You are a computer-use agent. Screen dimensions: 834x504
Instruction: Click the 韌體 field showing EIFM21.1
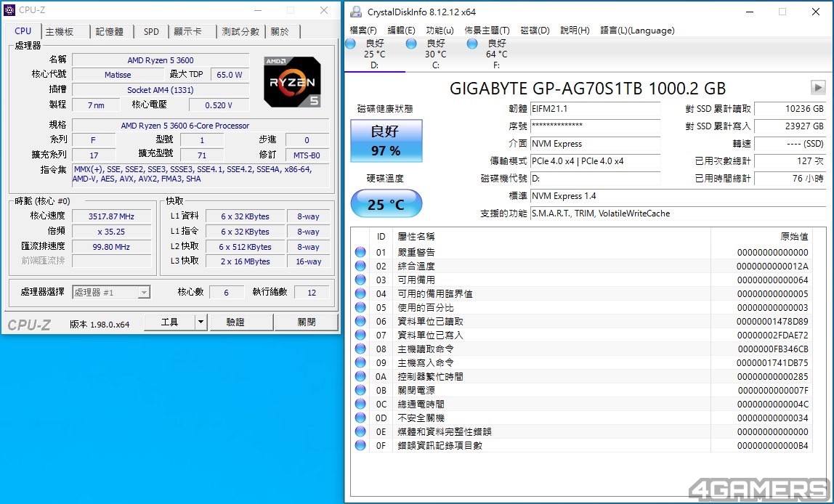click(x=595, y=109)
